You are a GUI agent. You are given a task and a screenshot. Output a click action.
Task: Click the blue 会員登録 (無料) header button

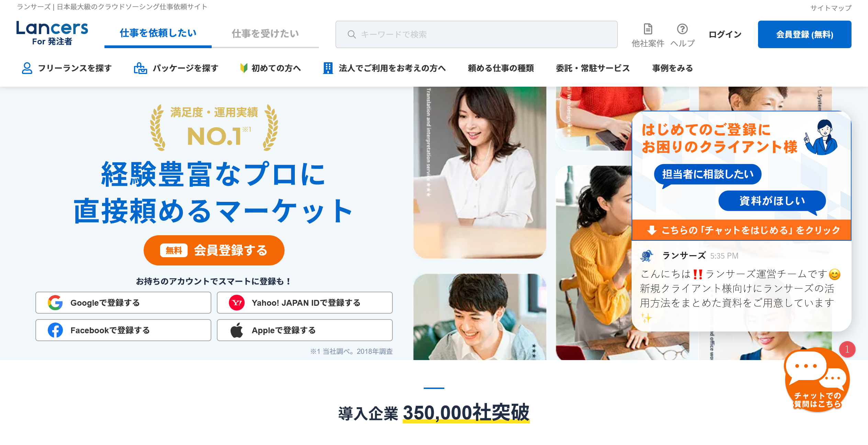(804, 34)
